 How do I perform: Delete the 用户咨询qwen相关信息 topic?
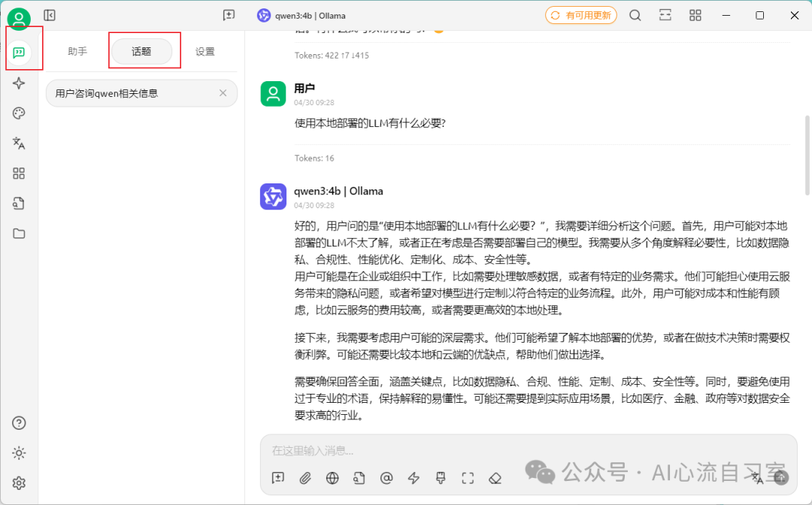223,93
